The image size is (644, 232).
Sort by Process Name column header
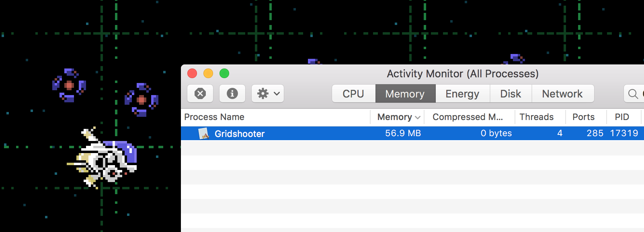click(x=214, y=117)
